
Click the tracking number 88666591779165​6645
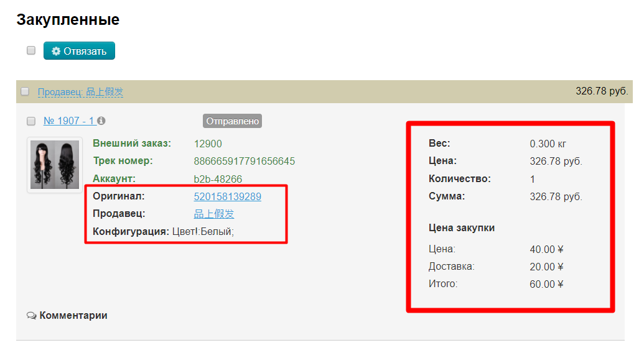(244, 161)
